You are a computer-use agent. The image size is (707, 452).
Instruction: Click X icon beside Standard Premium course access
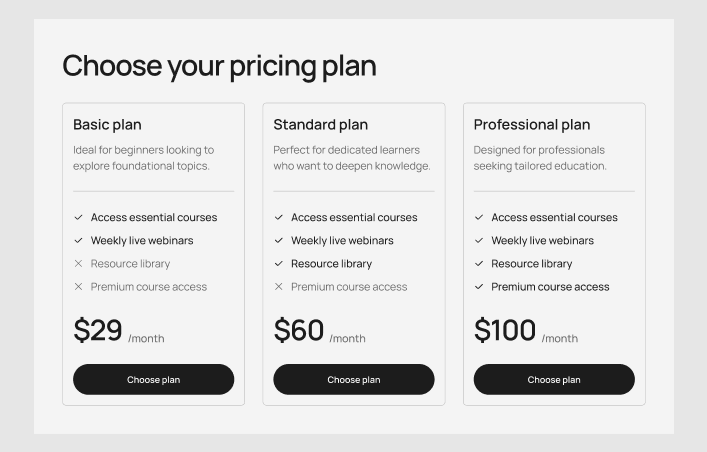tap(278, 287)
